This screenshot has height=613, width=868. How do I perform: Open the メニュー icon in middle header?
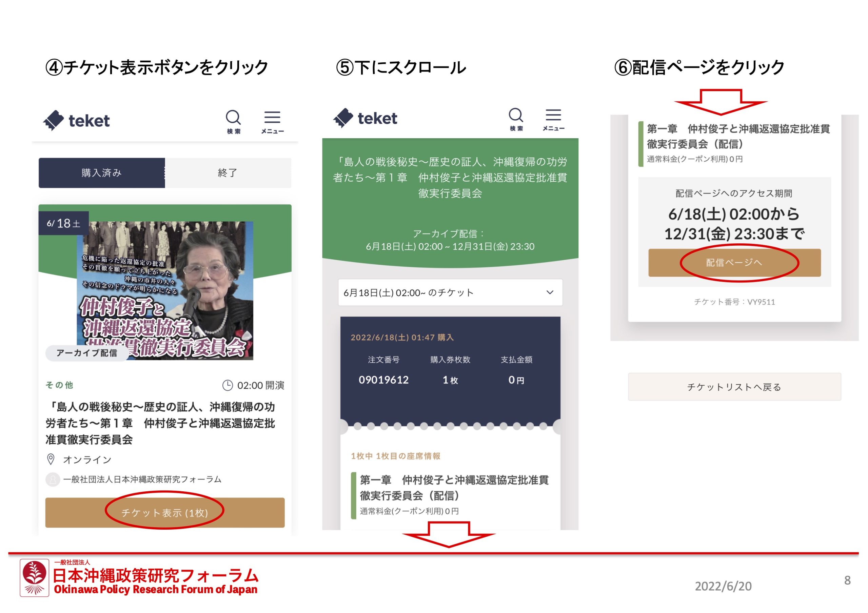(x=553, y=115)
